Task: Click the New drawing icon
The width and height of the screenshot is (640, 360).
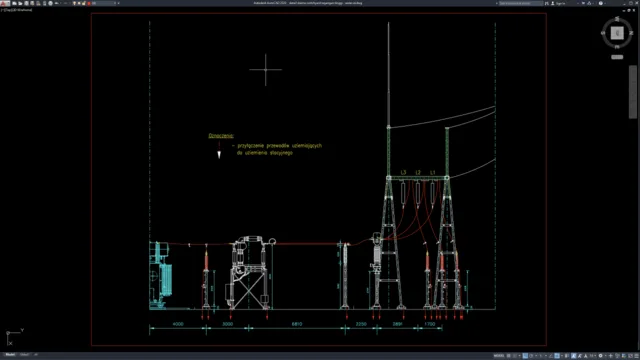Action: click(x=14, y=3)
